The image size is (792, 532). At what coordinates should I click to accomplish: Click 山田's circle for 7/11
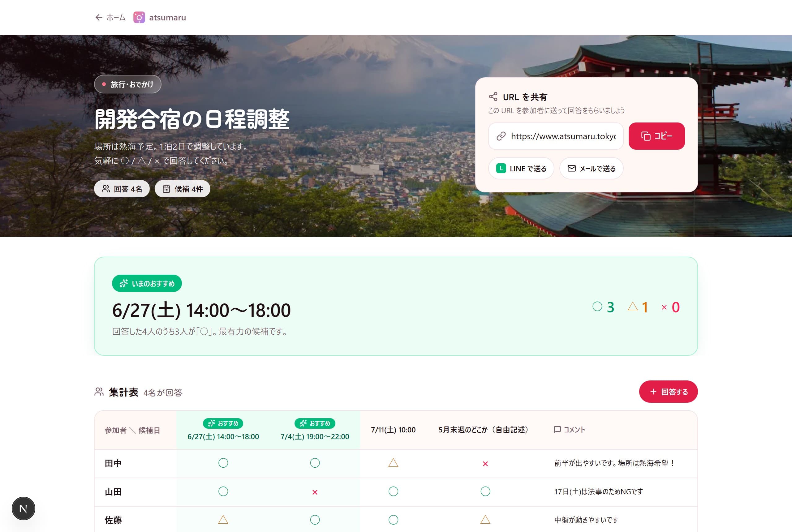pos(393,491)
